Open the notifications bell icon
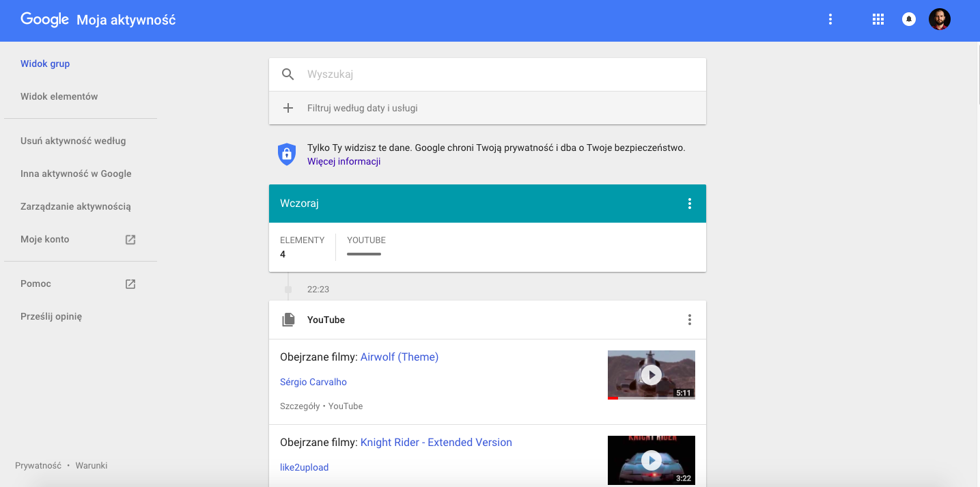This screenshot has height=487, width=980. pyautogui.click(x=909, y=20)
